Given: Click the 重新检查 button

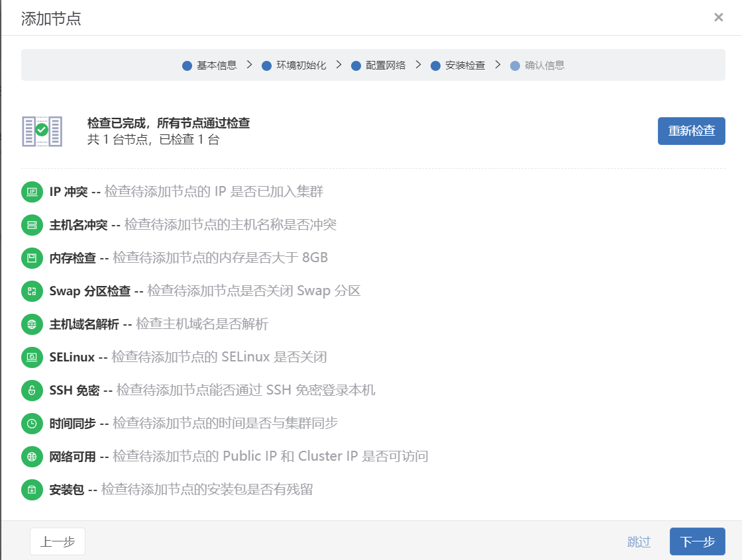Looking at the screenshot, I should (691, 131).
